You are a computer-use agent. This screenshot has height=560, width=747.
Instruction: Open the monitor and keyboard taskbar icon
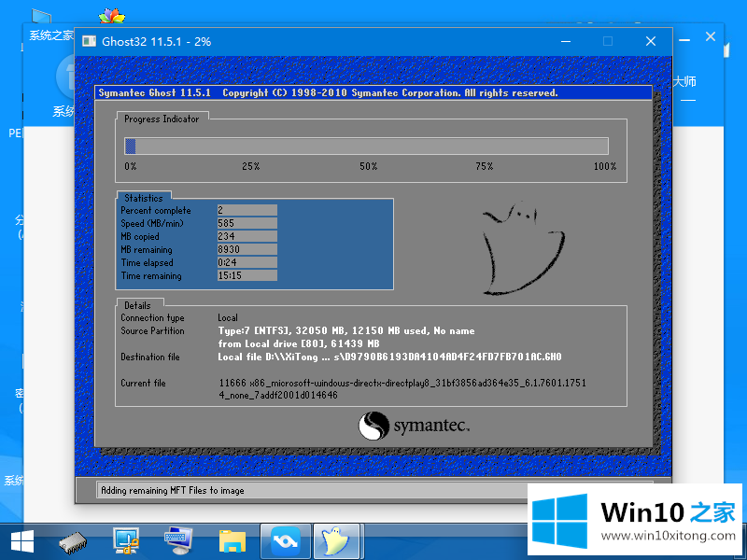click(x=177, y=541)
